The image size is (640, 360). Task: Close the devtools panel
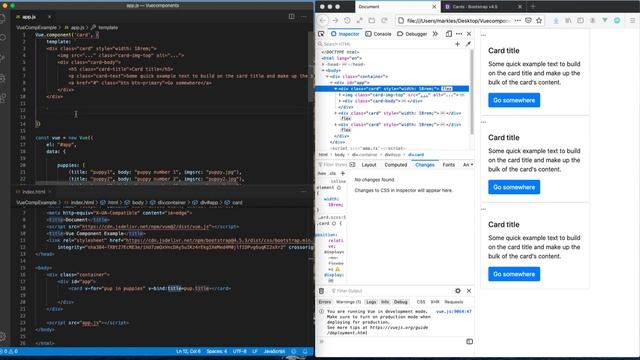pos(469,34)
